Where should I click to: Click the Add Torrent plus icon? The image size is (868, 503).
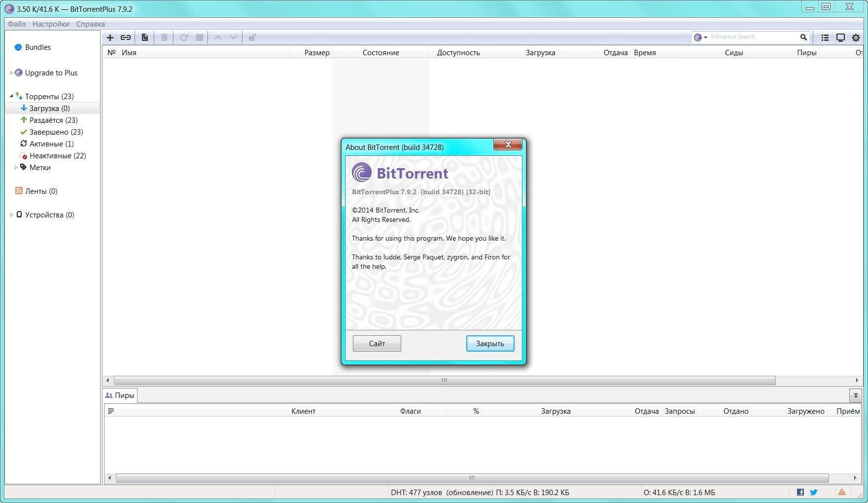pos(110,37)
